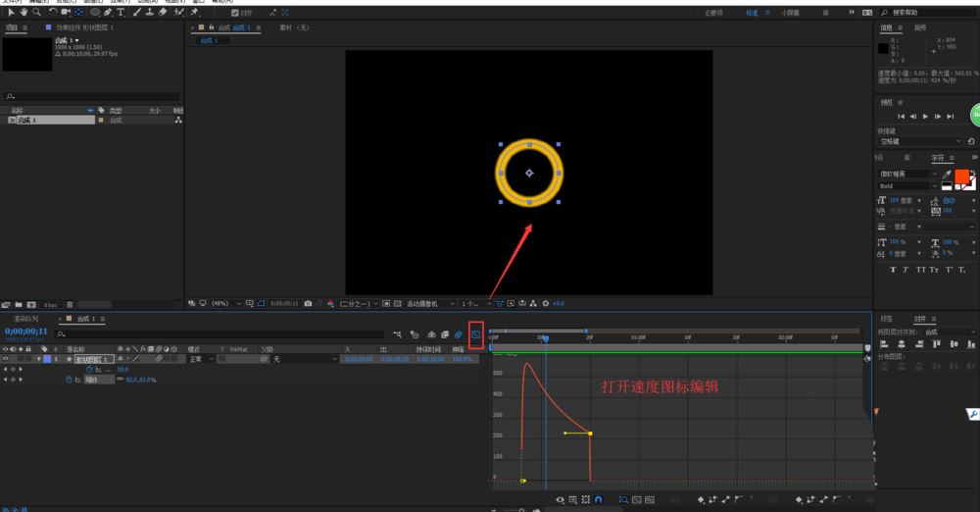The image size is (980, 512).
Task: Click the timeline current time 0;00;00;11
Action: click(26, 332)
